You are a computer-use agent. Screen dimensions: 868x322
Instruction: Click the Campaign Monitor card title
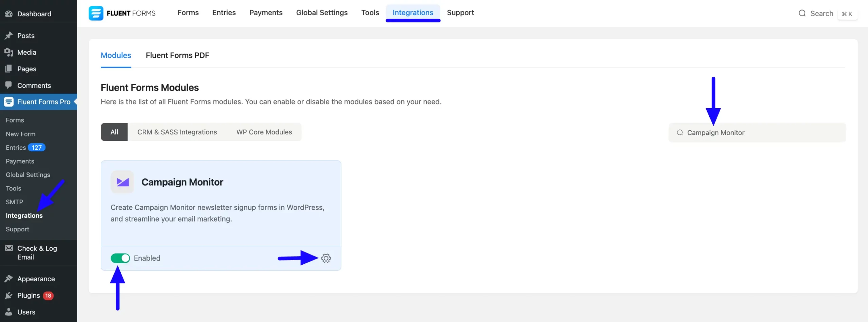click(182, 182)
